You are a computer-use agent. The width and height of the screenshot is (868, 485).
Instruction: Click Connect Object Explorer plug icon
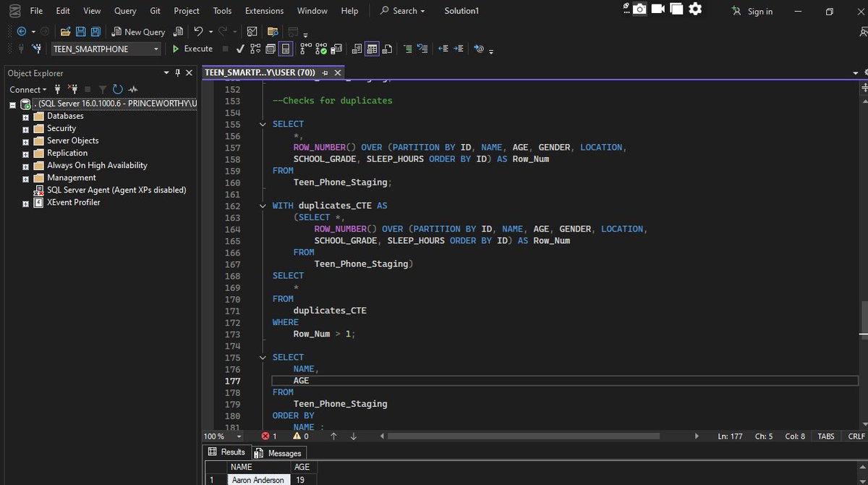56,89
